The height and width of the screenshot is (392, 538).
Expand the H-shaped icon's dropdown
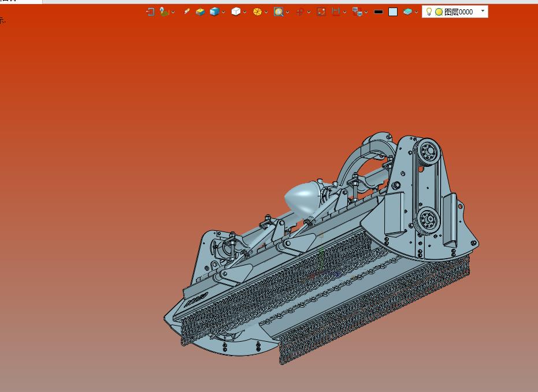tap(345, 12)
